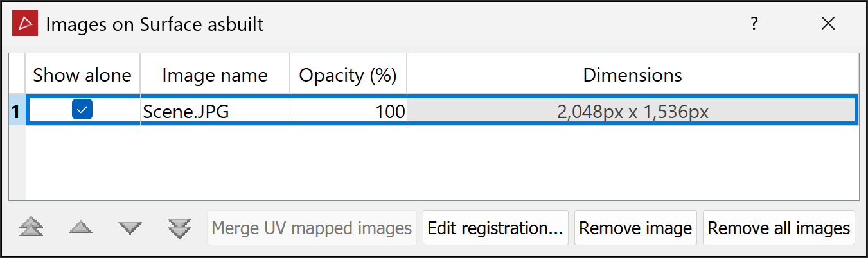The height and width of the screenshot is (258, 868).
Task: Click the move up arrow icon
Action: (80, 228)
